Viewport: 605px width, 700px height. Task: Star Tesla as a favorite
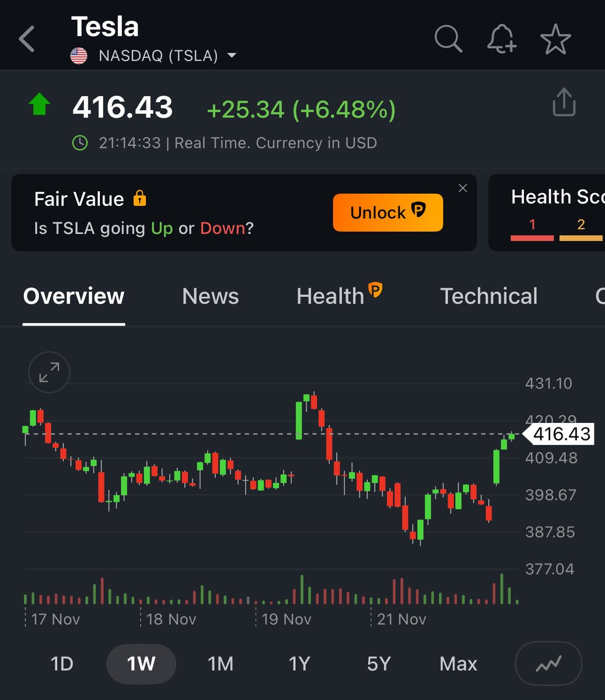[x=555, y=39]
